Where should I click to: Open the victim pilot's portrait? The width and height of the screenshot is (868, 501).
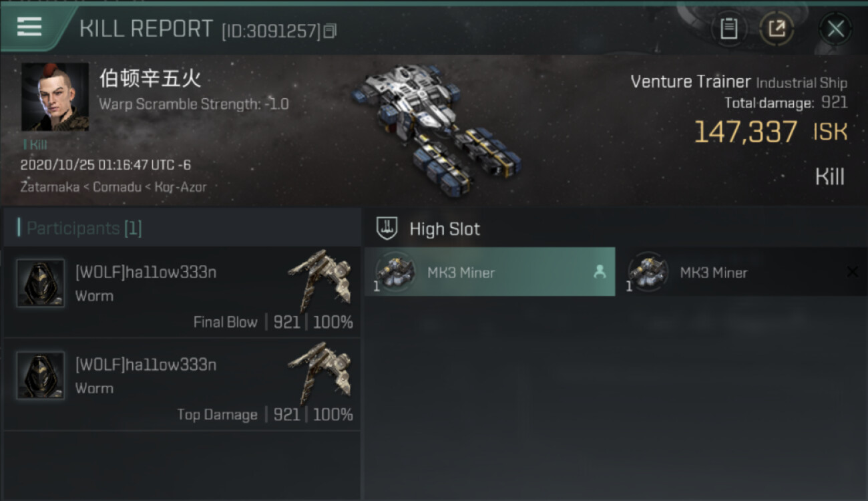pos(55,97)
